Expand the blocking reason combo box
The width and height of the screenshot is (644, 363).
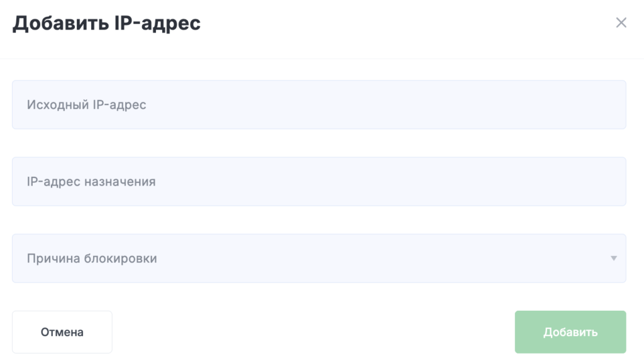click(x=319, y=259)
